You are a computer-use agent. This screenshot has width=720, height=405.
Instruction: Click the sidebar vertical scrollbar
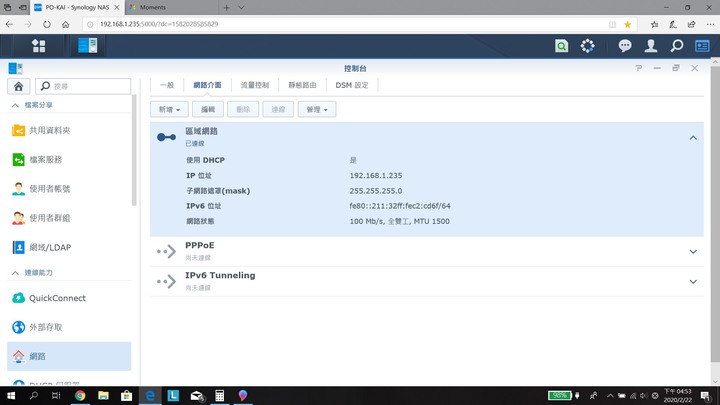134,150
